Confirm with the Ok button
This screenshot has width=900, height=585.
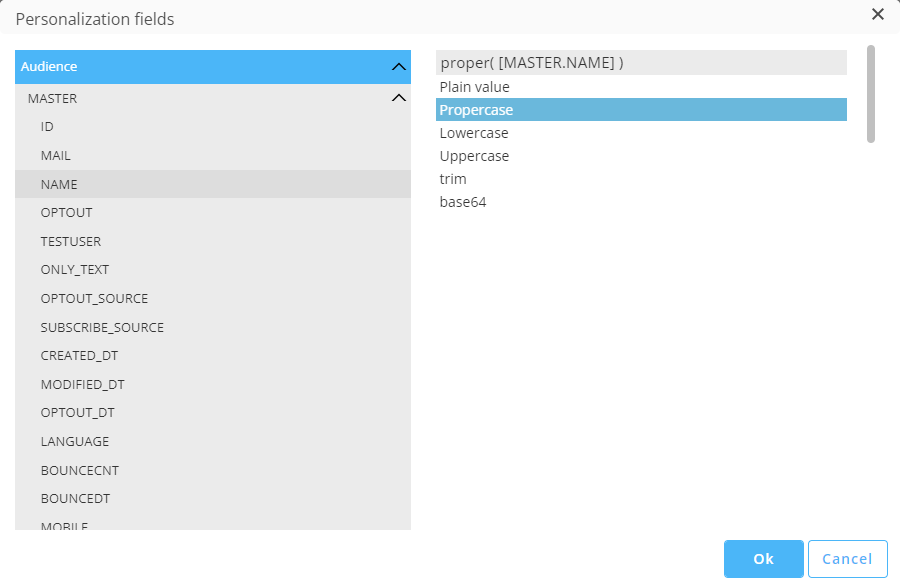pyautogui.click(x=763, y=559)
